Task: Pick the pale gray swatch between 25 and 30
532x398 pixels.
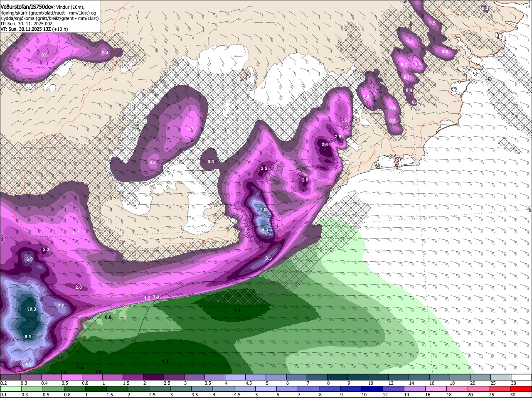Action: (x=501, y=377)
